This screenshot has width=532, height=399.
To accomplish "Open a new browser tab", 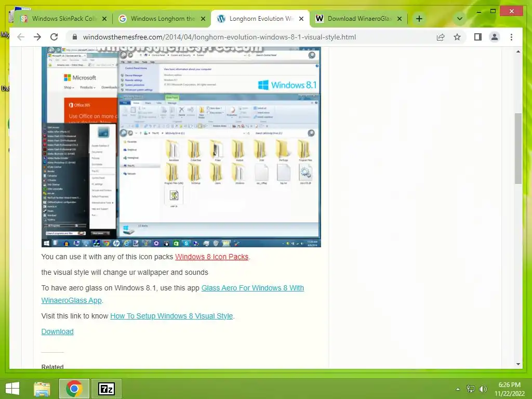I will pyautogui.click(x=419, y=19).
